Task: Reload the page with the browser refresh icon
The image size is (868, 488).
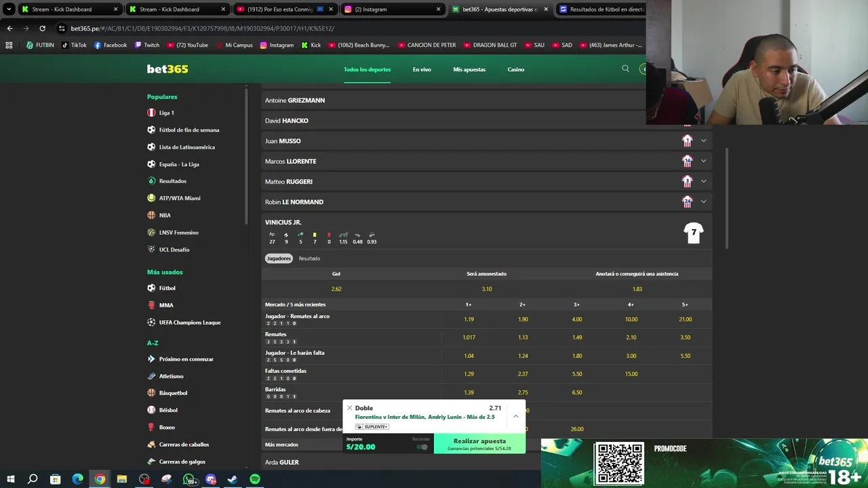Action: tap(42, 28)
